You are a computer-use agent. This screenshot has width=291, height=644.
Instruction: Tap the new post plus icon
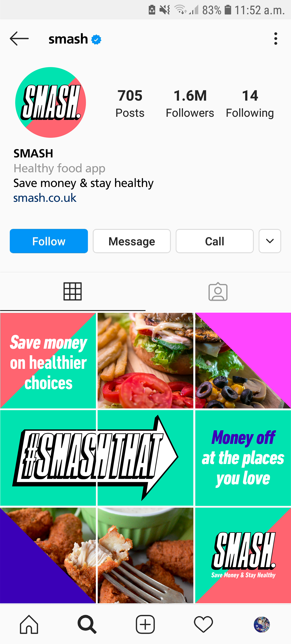point(145,624)
